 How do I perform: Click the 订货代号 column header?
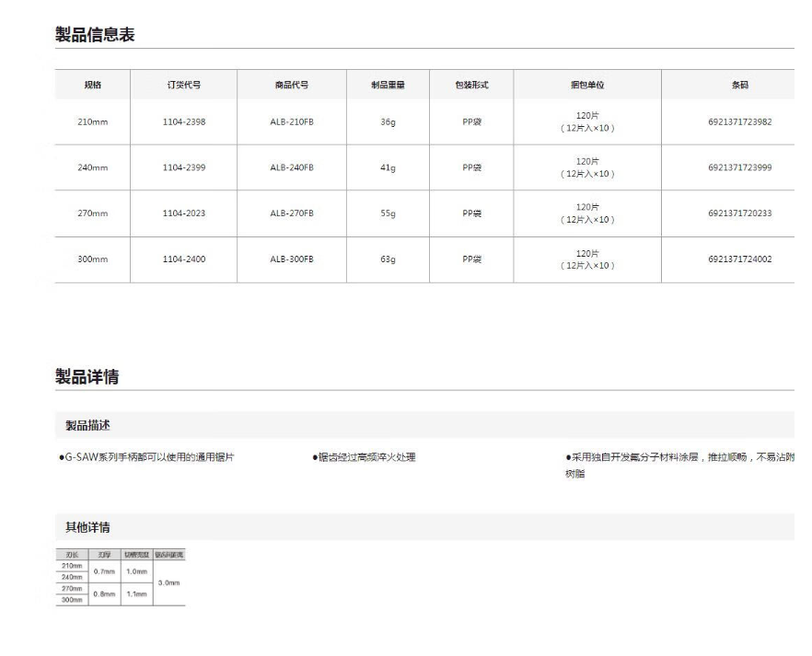(183, 85)
